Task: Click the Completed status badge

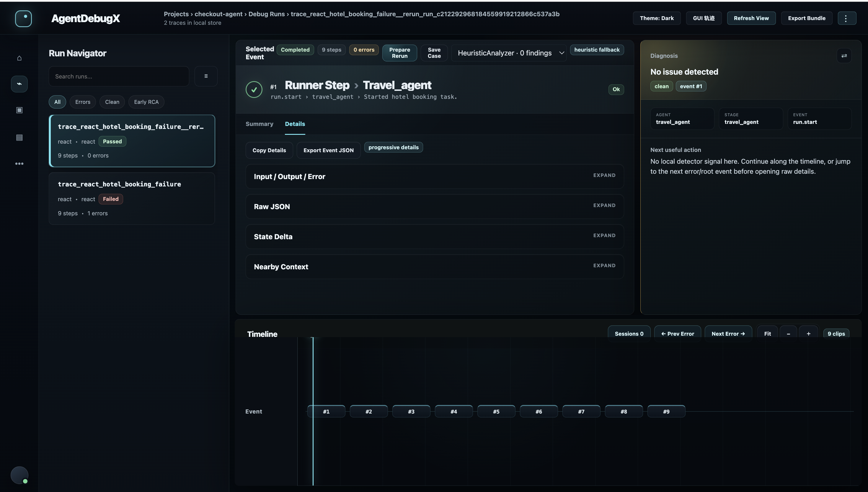Action: (295, 50)
